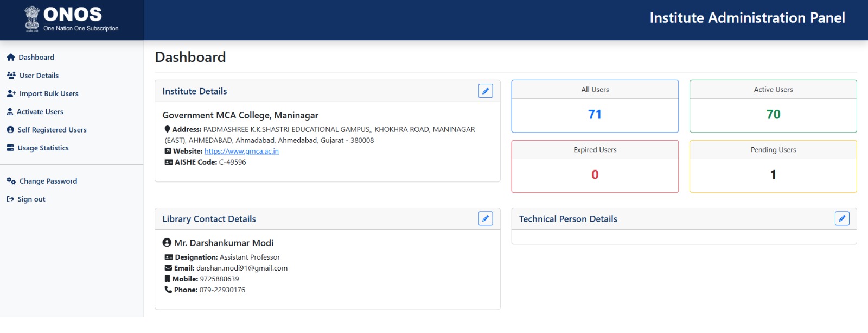Open Self Registered Users page

(52, 130)
